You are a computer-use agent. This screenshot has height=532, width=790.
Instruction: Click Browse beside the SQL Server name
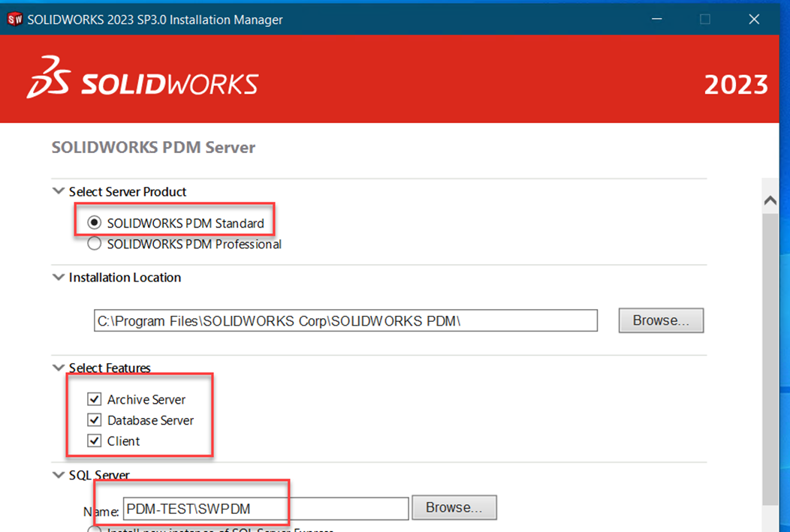click(x=454, y=507)
